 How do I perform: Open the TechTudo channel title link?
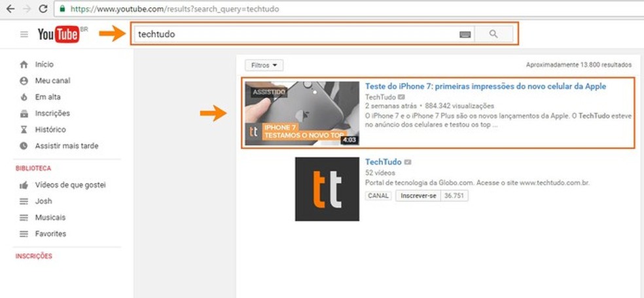(384, 162)
